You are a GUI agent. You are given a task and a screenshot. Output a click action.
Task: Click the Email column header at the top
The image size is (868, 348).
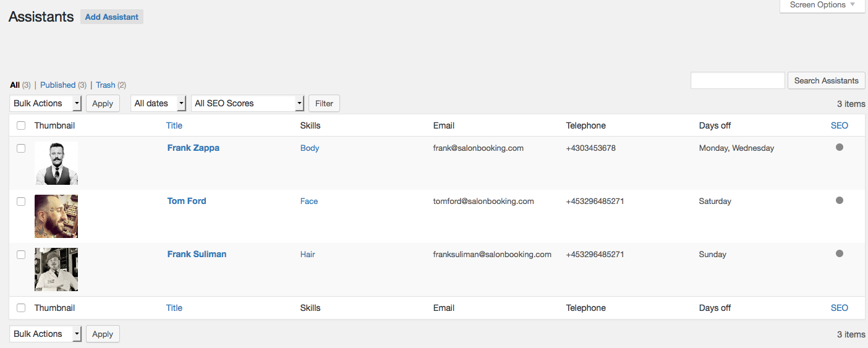tap(444, 125)
